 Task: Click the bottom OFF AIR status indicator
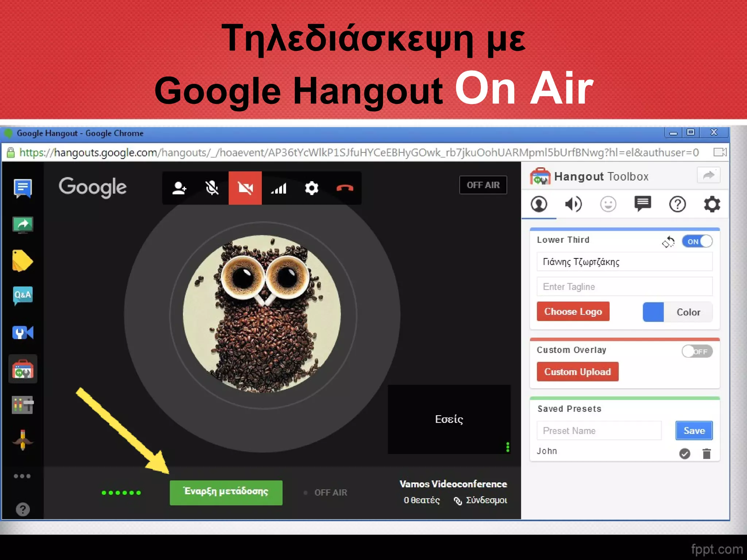click(x=325, y=493)
